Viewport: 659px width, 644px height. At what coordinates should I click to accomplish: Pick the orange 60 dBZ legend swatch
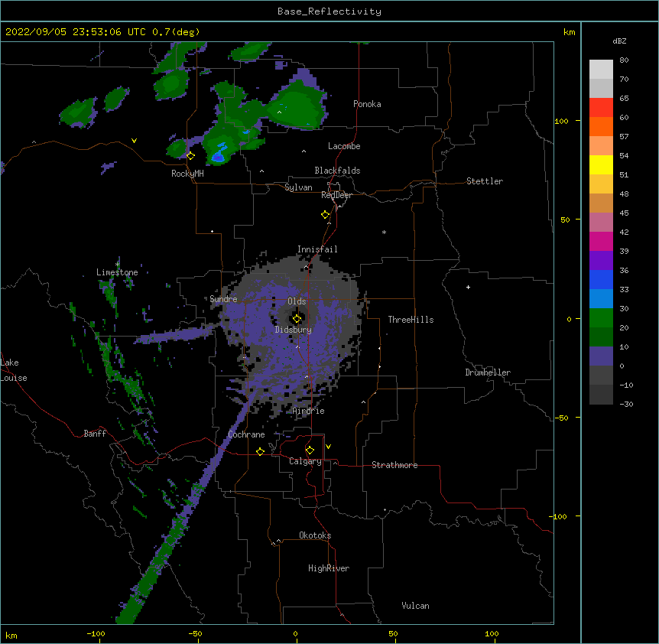[601, 126]
